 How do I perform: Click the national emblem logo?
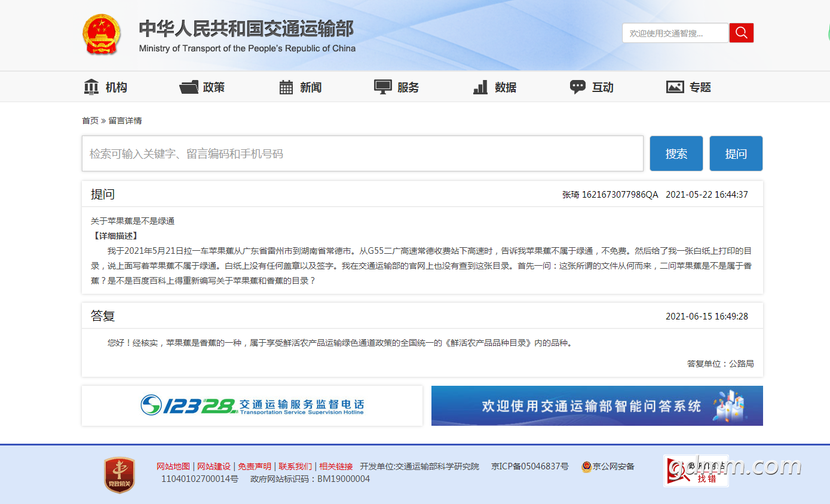click(x=101, y=34)
